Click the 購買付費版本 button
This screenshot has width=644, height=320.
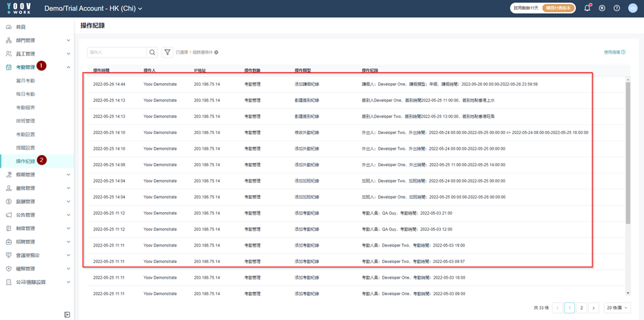pyautogui.click(x=558, y=9)
